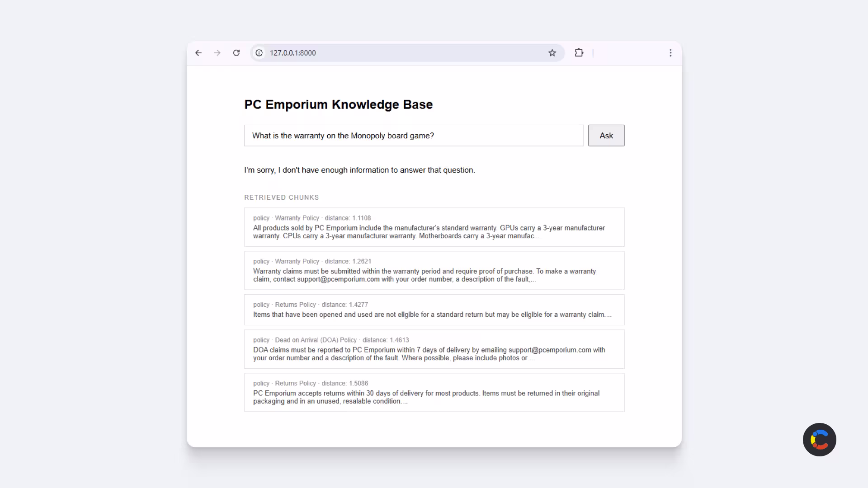Screen dimensions: 868x488
Task: Reload the page with the refresh icon
Action: click(236, 53)
